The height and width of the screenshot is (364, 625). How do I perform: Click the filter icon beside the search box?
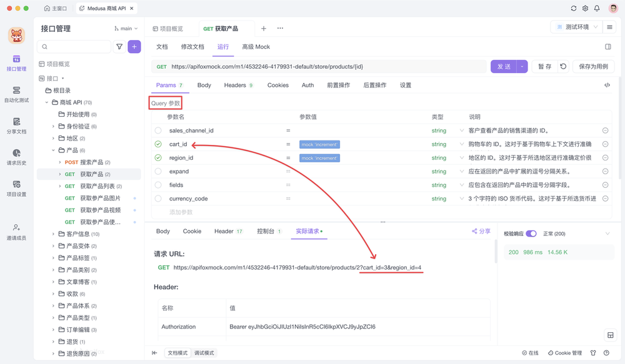coord(118,46)
